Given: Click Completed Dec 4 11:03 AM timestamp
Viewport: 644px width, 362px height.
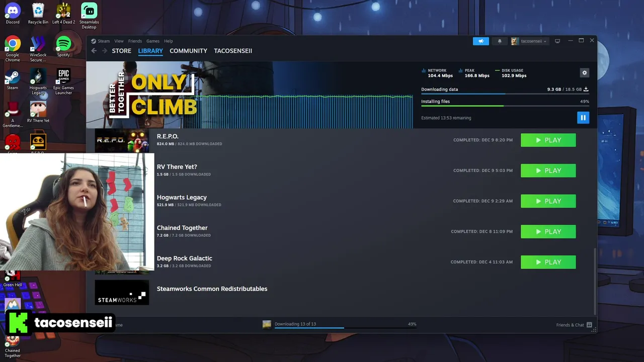Looking at the screenshot, I should pyautogui.click(x=481, y=262).
